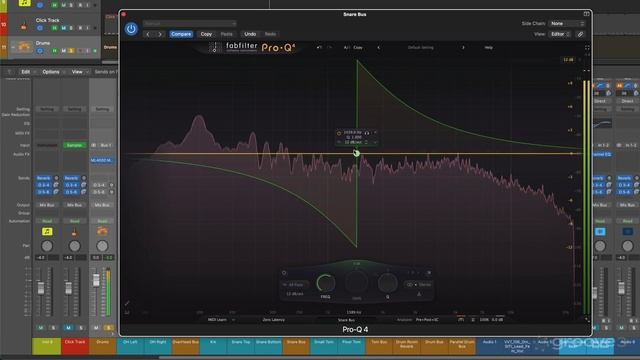Click the Drums channel strip drum icon
Image resolution: width=640 pixels, height=360 pixels.
(102, 232)
